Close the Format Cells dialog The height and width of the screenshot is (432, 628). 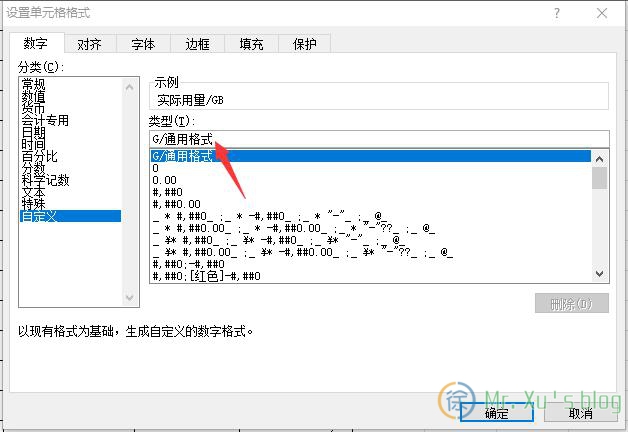[x=599, y=14]
